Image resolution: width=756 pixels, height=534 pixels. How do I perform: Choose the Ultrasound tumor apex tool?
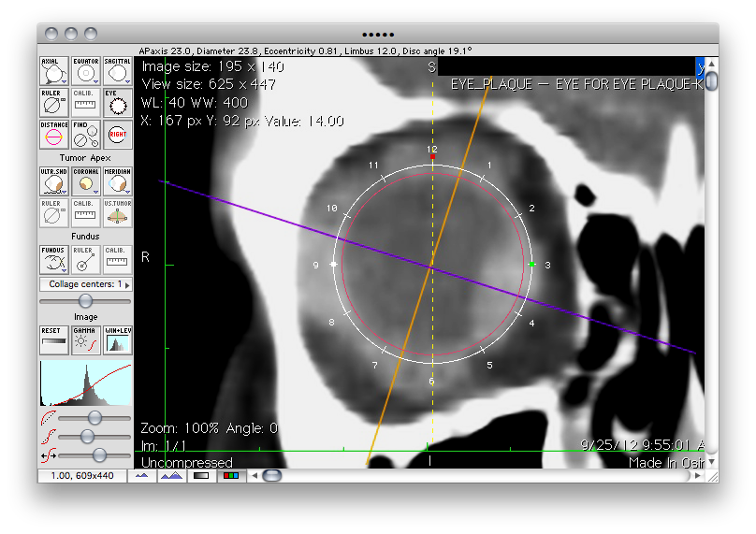point(53,181)
